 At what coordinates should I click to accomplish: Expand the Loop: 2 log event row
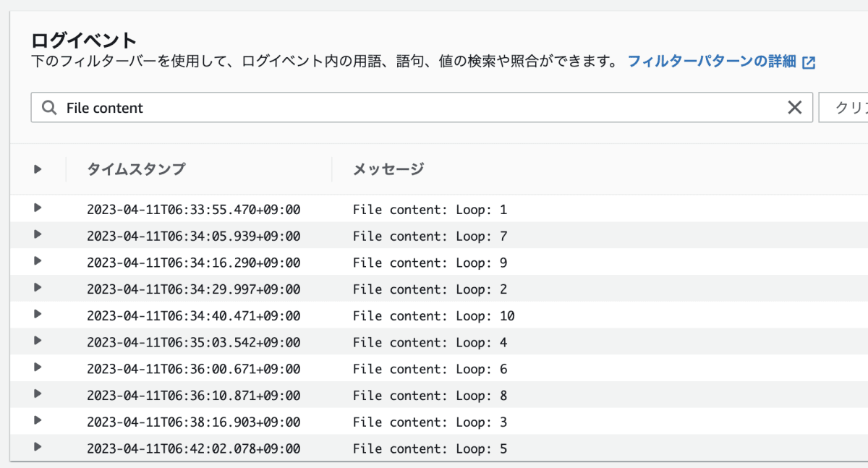(x=38, y=288)
